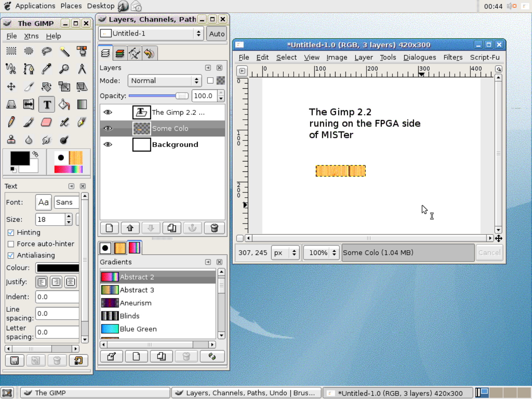Select the Move tool
532x399 pixels.
11,86
